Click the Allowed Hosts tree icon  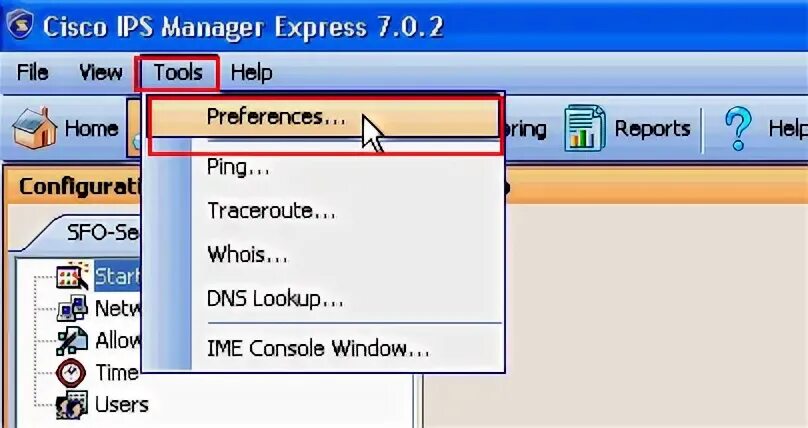(x=72, y=340)
